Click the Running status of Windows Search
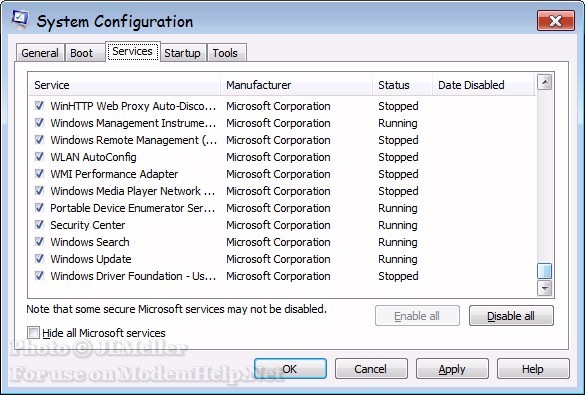Viewport: 585px width, 395px height. 398,242
